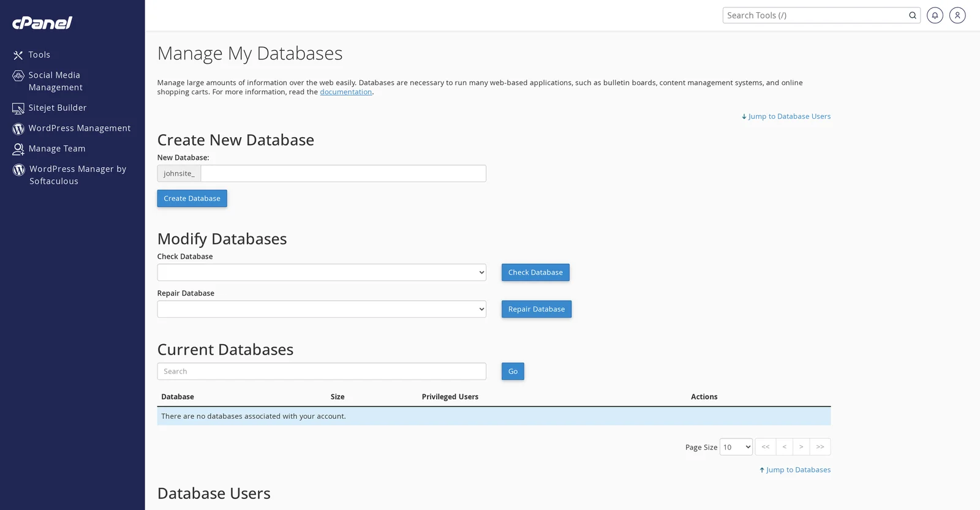Viewport: 980px width, 510px height.
Task: Open the user account icon
Action: tap(957, 15)
